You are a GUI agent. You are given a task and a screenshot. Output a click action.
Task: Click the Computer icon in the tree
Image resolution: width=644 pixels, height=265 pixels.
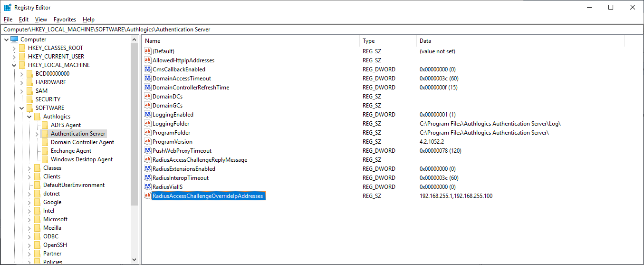pyautogui.click(x=14, y=39)
